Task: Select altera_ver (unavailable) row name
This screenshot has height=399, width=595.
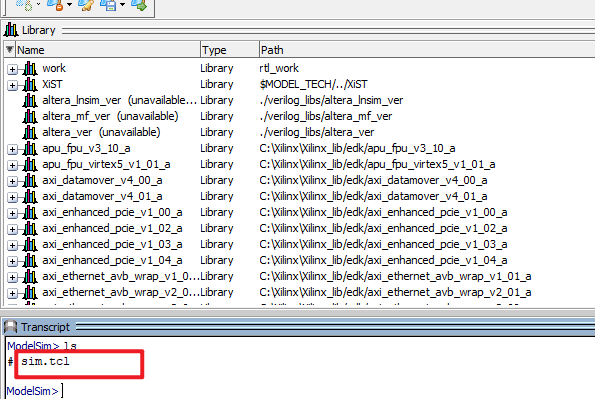Action: click(101, 132)
